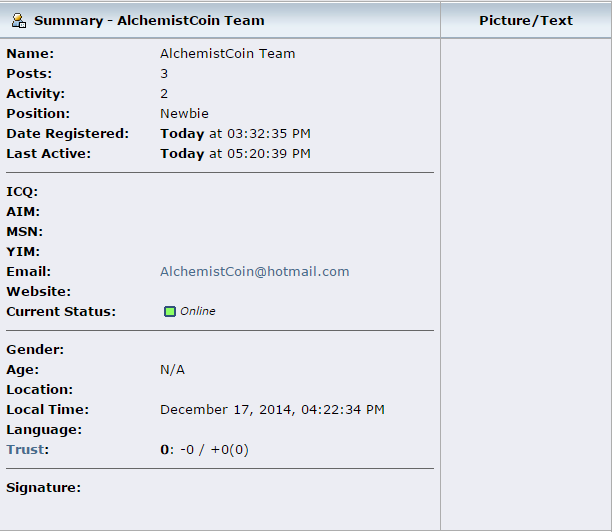Click the trust score value 0: -0 / +0(0)
The width and height of the screenshot is (612, 532).
pyautogui.click(x=204, y=450)
